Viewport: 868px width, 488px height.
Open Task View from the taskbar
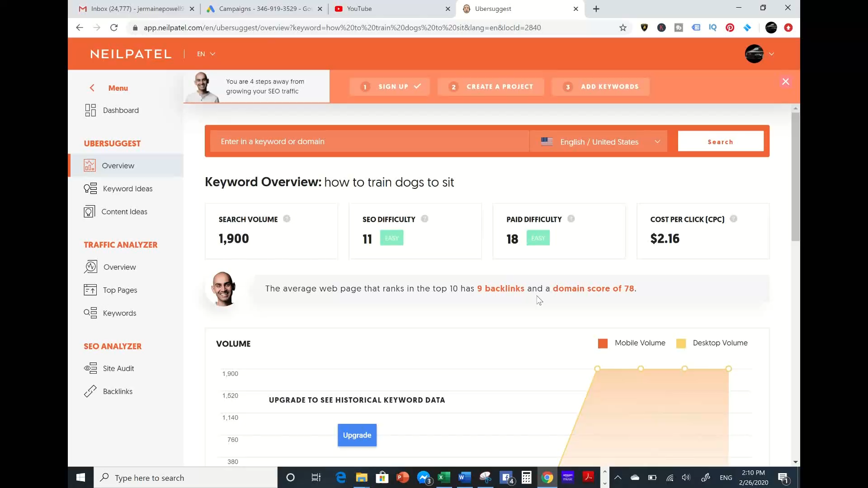coord(316,478)
